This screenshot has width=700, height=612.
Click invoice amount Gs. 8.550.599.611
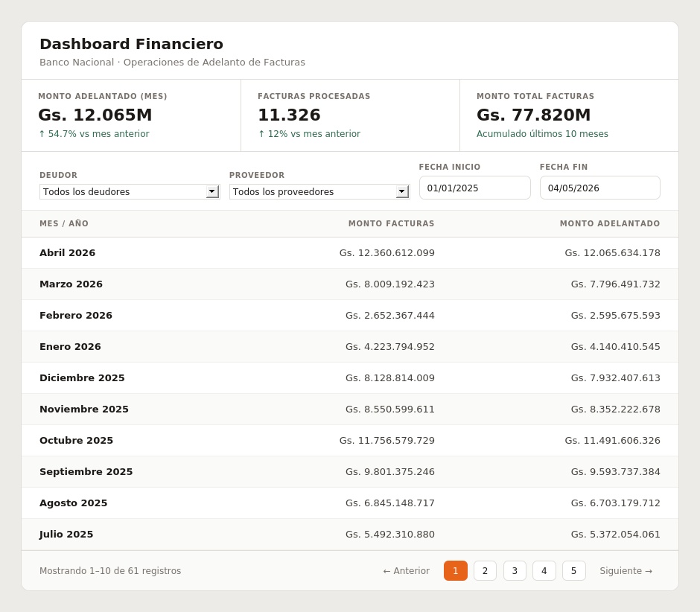point(389,409)
